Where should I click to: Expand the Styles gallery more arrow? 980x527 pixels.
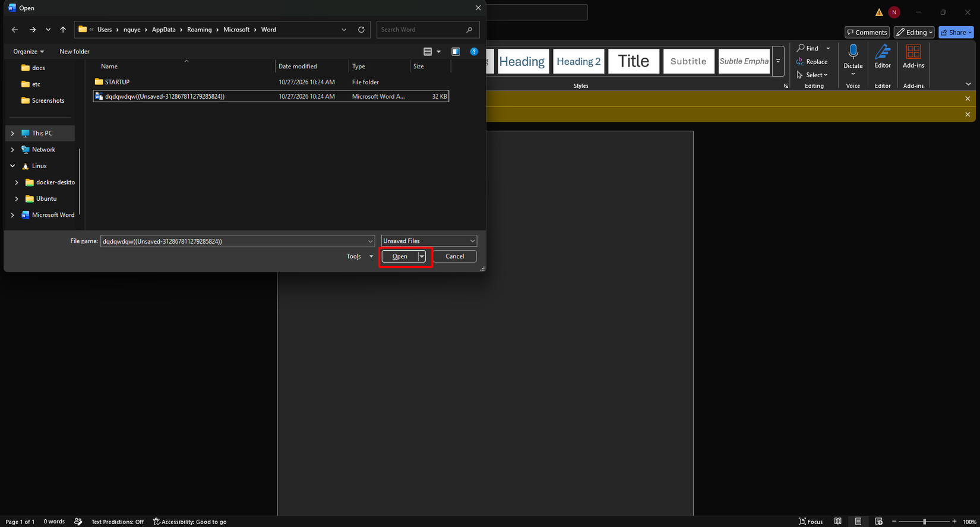point(778,61)
